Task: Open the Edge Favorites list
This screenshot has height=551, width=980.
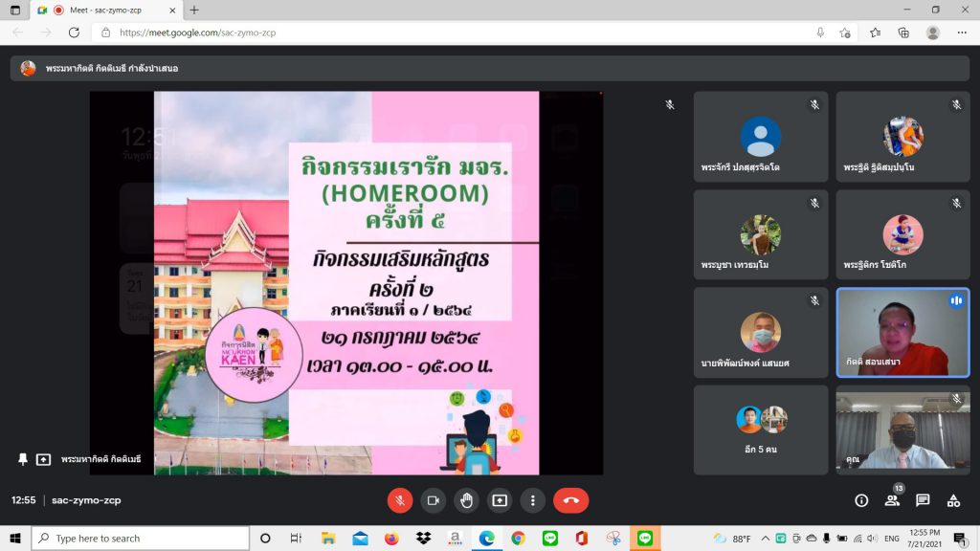Action: [875, 33]
